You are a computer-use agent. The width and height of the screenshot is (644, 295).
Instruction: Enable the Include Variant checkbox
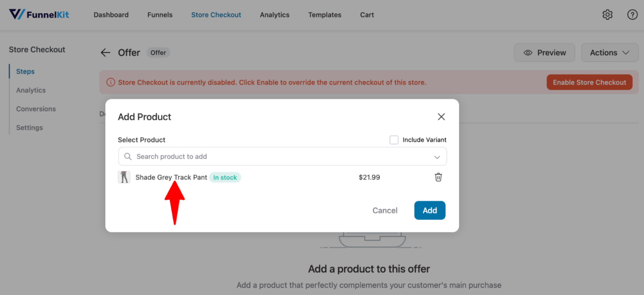coord(394,140)
